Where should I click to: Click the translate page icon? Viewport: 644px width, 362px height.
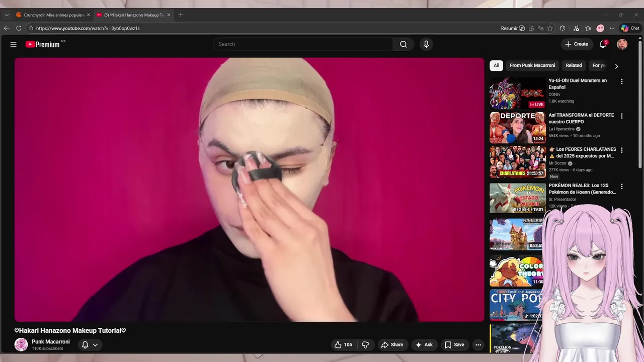point(541,28)
